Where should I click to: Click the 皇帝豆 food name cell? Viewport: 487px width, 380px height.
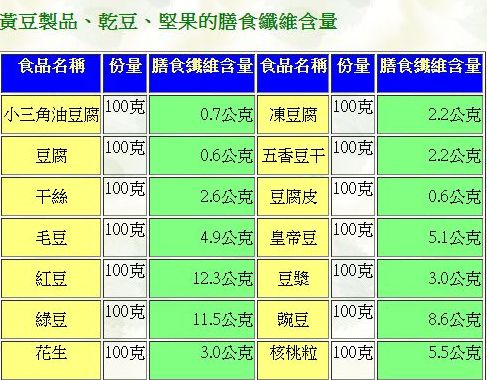tap(293, 238)
